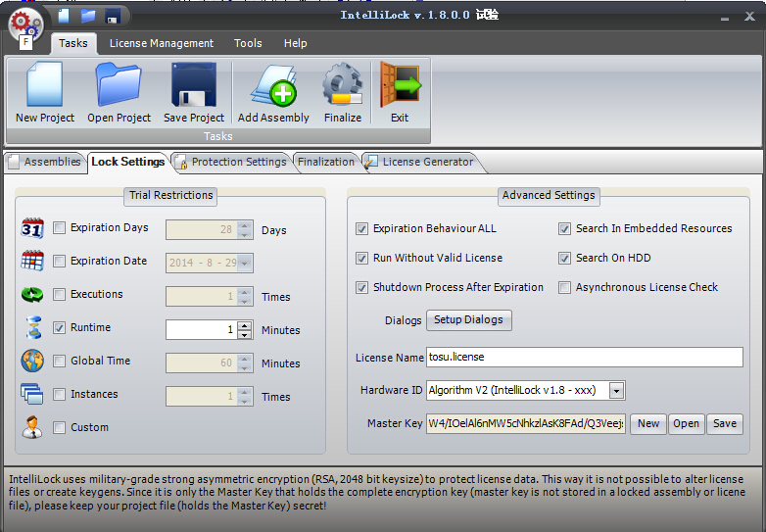Open the Tools menu
This screenshot has width=766, height=532.
248,43
